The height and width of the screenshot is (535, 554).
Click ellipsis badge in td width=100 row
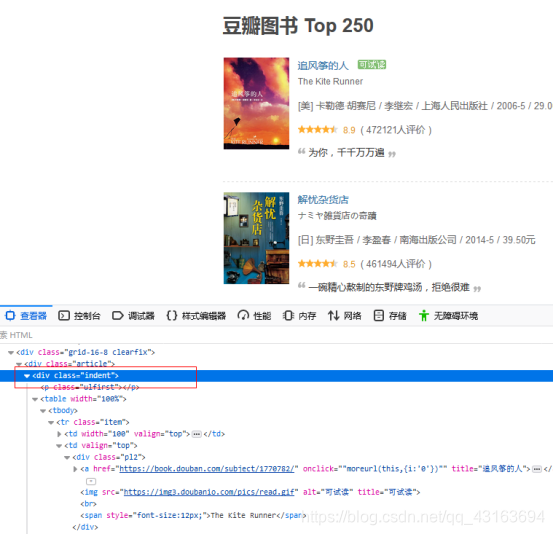click(197, 434)
